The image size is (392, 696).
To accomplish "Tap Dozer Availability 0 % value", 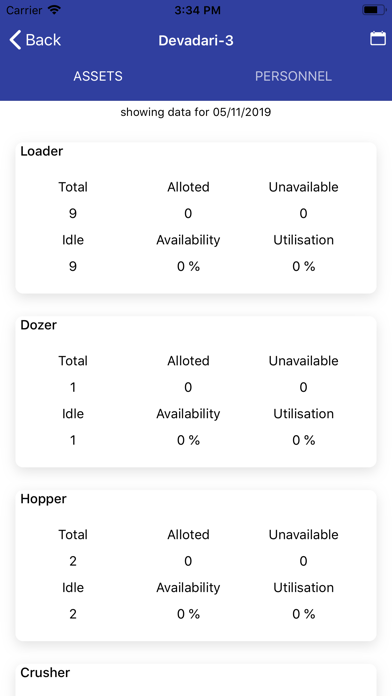I will click(x=188, y=440).
